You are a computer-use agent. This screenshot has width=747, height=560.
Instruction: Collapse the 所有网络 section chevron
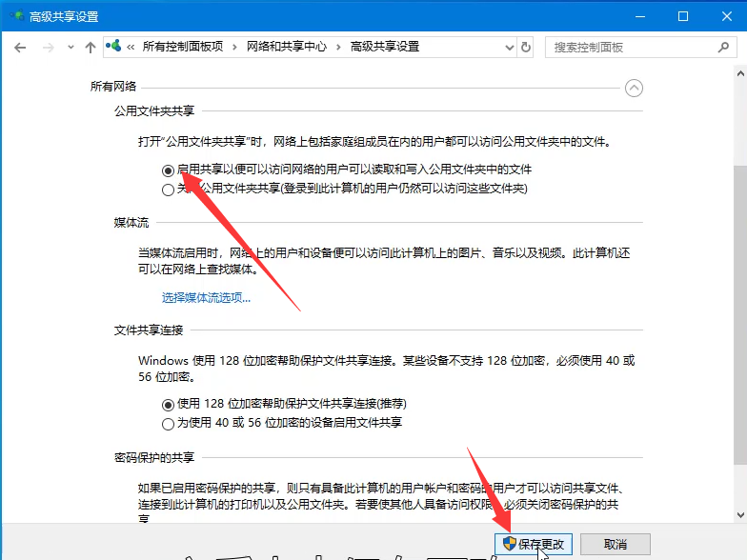coord(634,88)
